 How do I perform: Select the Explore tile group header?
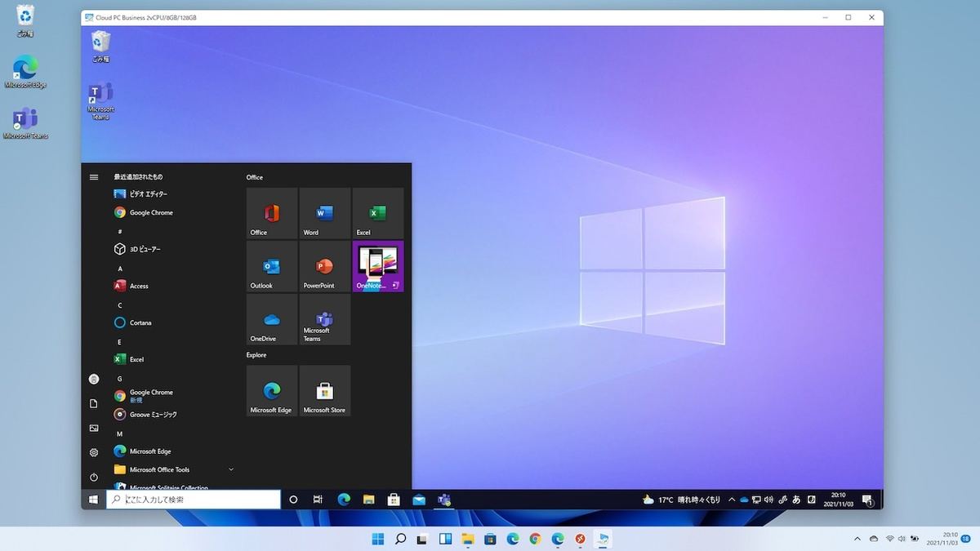[256, 355]
